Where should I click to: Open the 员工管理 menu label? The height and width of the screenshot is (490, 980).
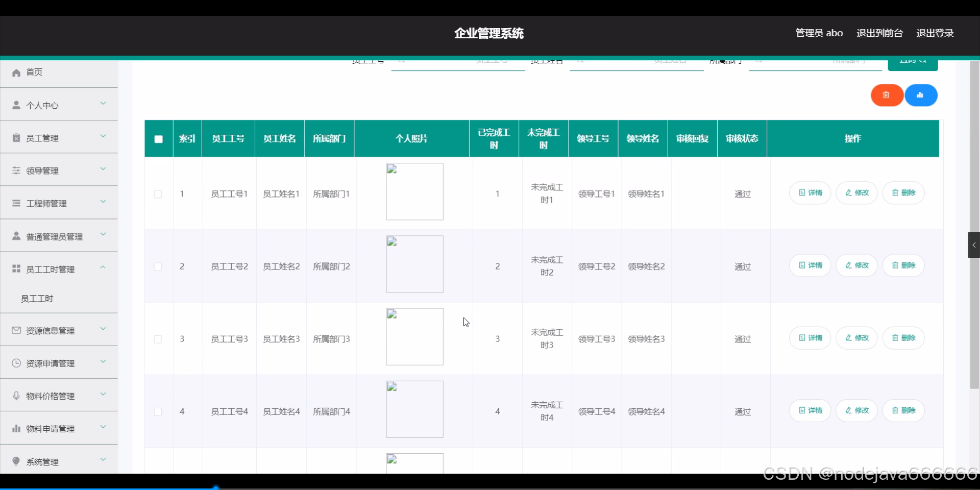(42, 138)
